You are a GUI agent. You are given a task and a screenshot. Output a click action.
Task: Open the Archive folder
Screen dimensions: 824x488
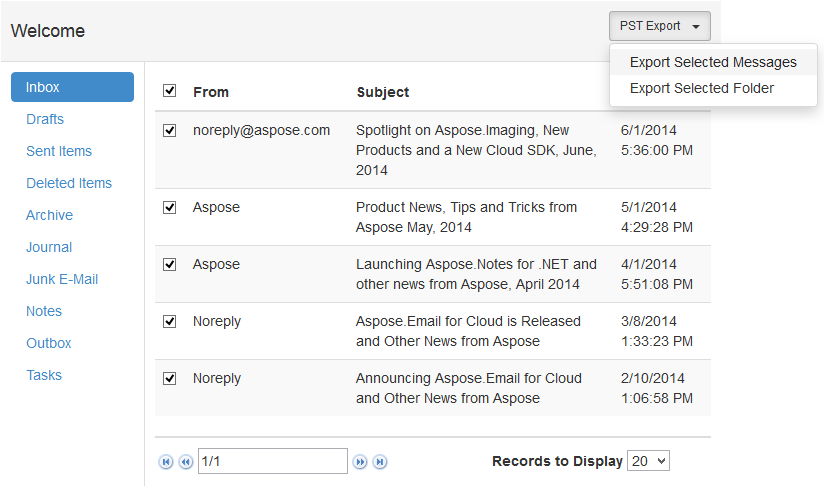[49, 215]
